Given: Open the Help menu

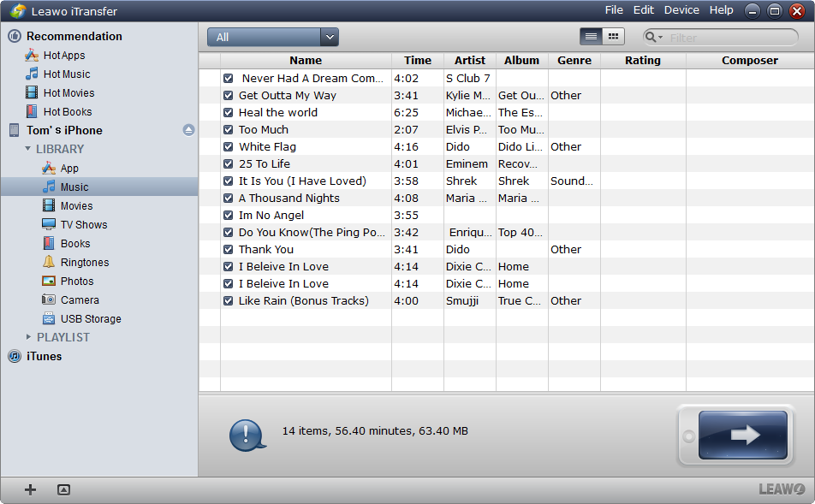Looking at the screenshot, I should (722, 10).
